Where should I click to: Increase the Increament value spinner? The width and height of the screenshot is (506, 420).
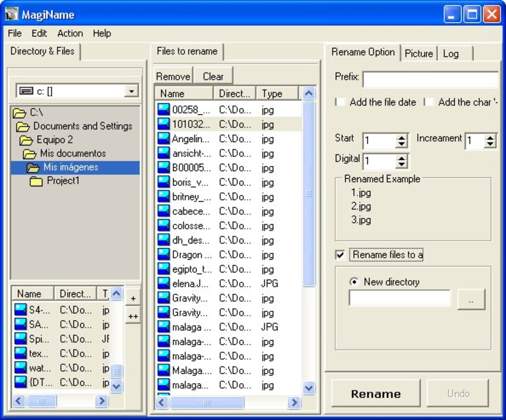click(490, 138)
